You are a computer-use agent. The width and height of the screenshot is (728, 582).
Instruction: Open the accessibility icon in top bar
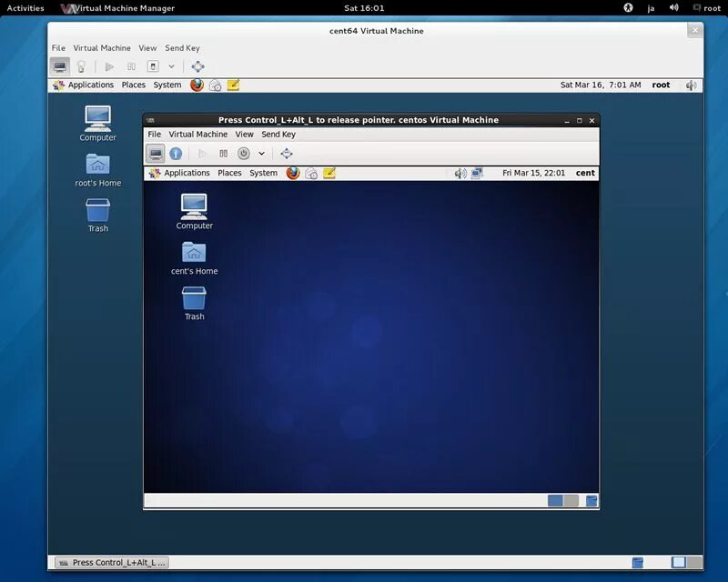click(x=628, y=7)
